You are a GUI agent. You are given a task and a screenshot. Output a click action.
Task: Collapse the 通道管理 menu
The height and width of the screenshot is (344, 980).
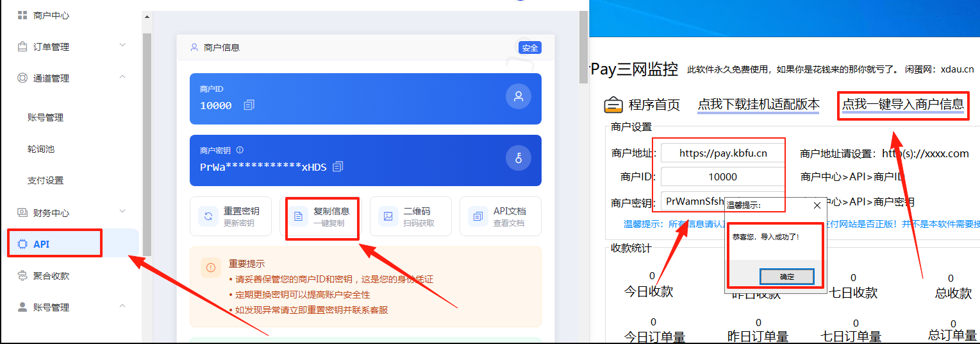coord(122,77)
